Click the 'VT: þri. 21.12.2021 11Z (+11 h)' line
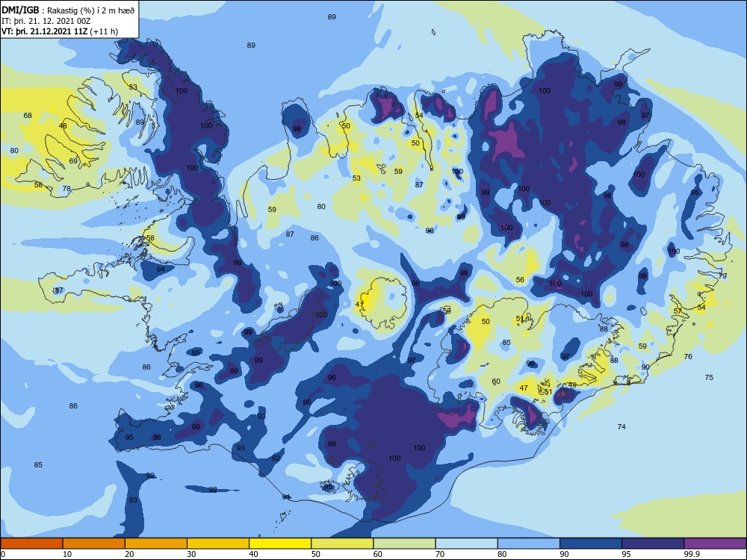747x560 pixels. pos(60,31)
